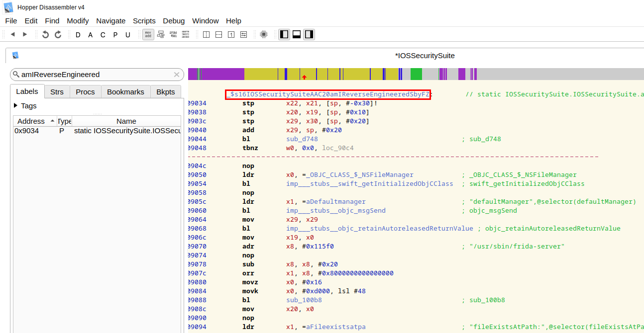
Task: Switch to the Procs tab
Action: pyautogui.click(x=85, y=91)
